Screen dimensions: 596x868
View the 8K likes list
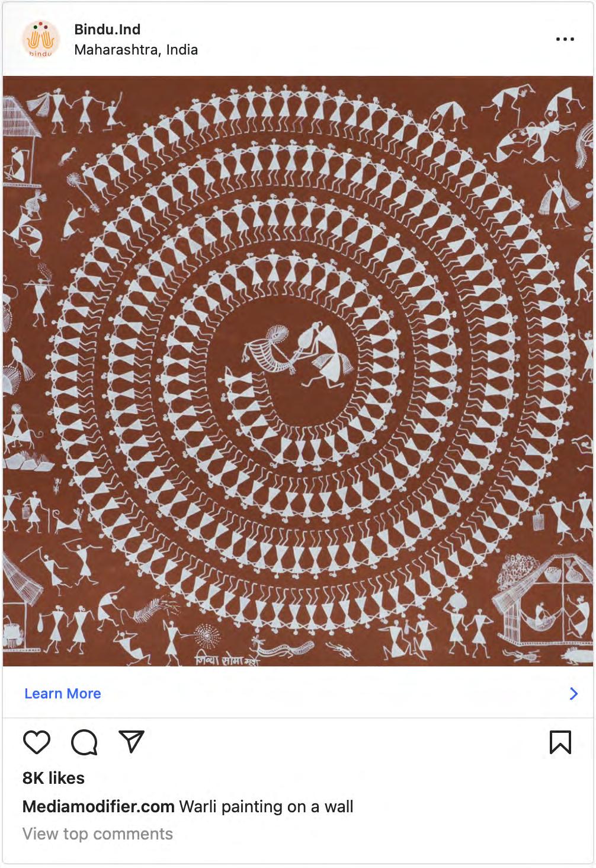click(53, 778)
